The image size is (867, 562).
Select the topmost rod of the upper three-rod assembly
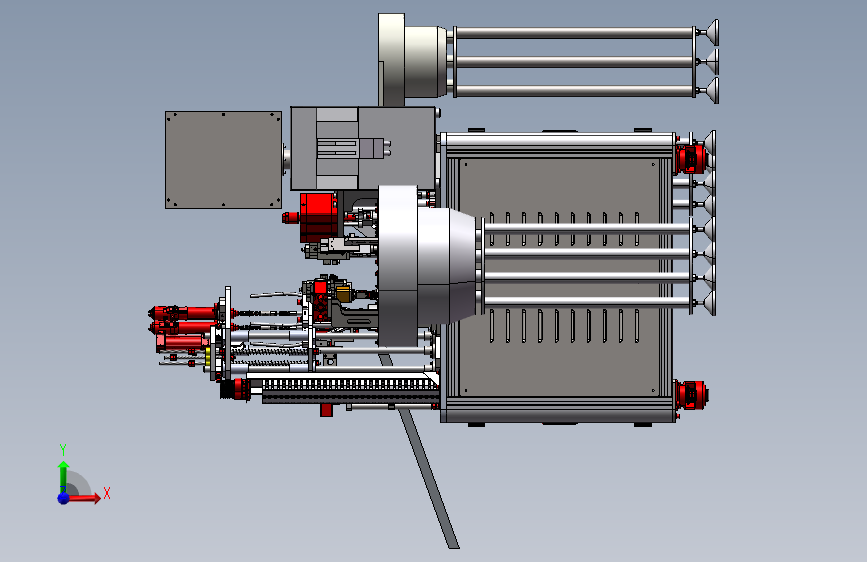(574, 33)
